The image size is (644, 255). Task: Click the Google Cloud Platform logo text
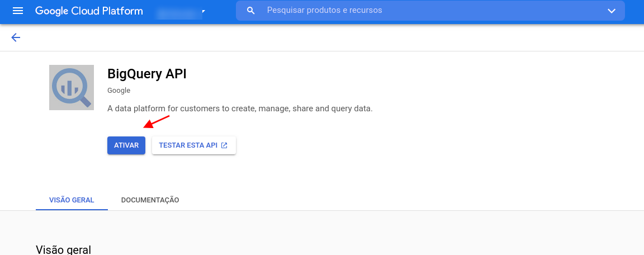pos(89,11)
